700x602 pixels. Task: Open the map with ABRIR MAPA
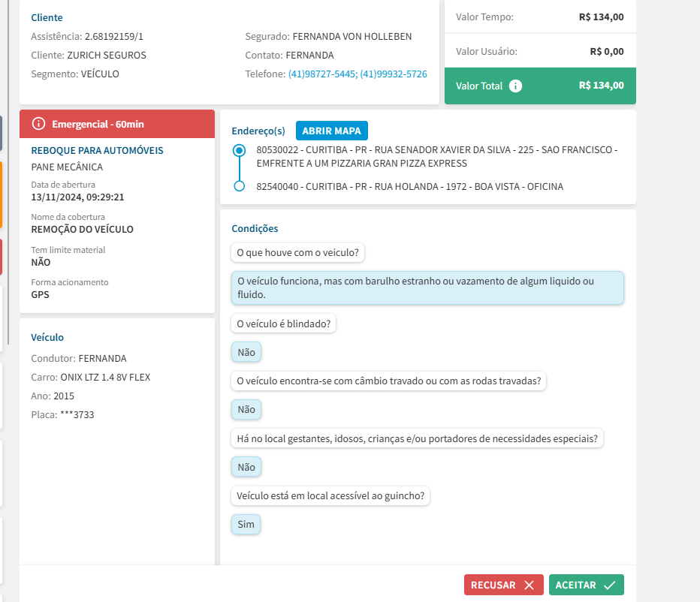pyautogui.click(x=331, y=131)
